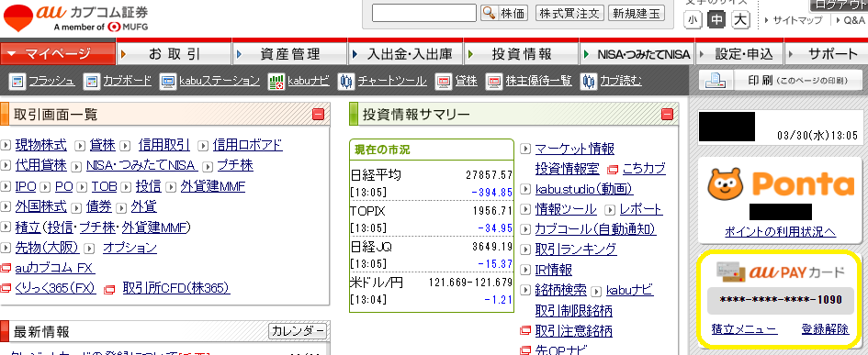868x355 pixels.
Task: Open the TOB link
Action: tap(104, 186)
